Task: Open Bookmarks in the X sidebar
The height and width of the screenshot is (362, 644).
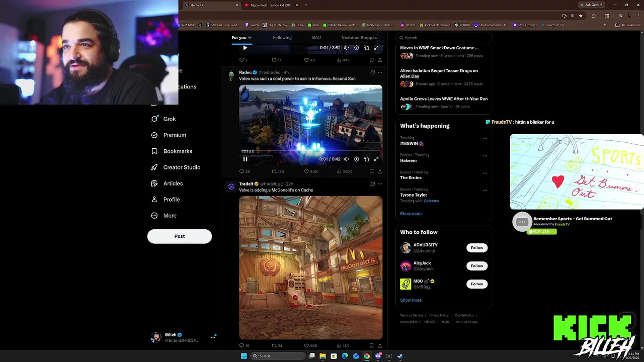Action: [172, 151]
